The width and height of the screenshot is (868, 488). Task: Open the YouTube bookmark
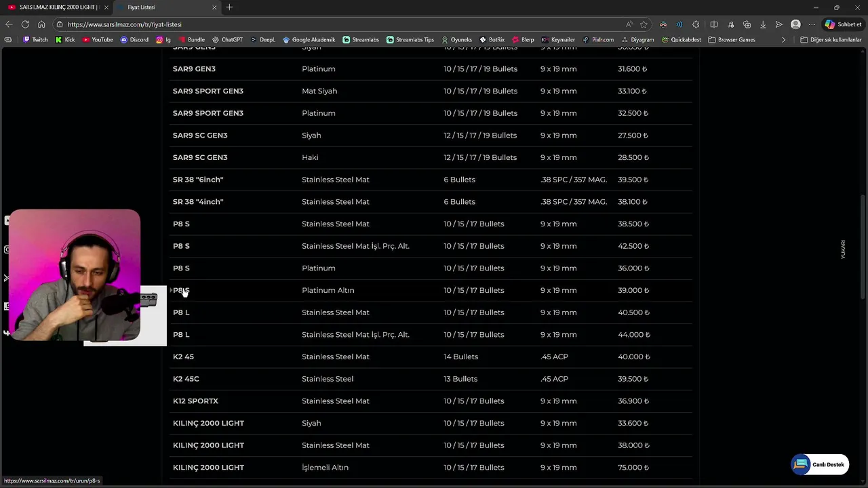coord(98,40)
